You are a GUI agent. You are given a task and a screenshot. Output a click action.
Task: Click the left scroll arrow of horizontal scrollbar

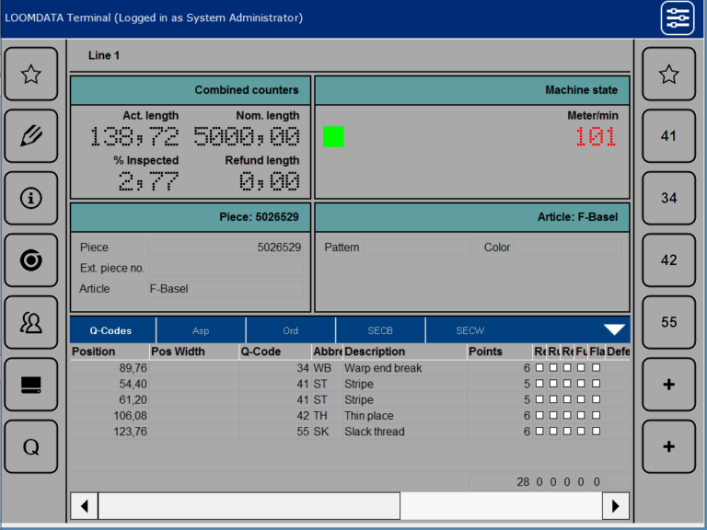pos(84,505)
